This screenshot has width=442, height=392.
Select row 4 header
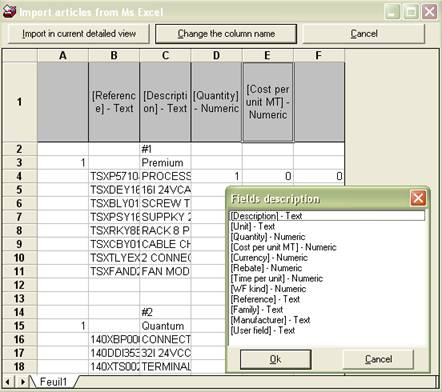pyautogui.click(x=20, y=176)
